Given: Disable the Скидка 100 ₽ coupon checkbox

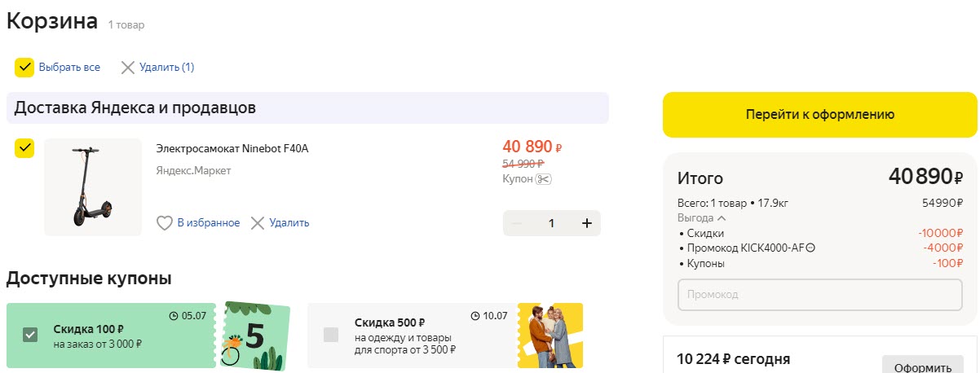Looking at the screenshot, I should point(30,335).
